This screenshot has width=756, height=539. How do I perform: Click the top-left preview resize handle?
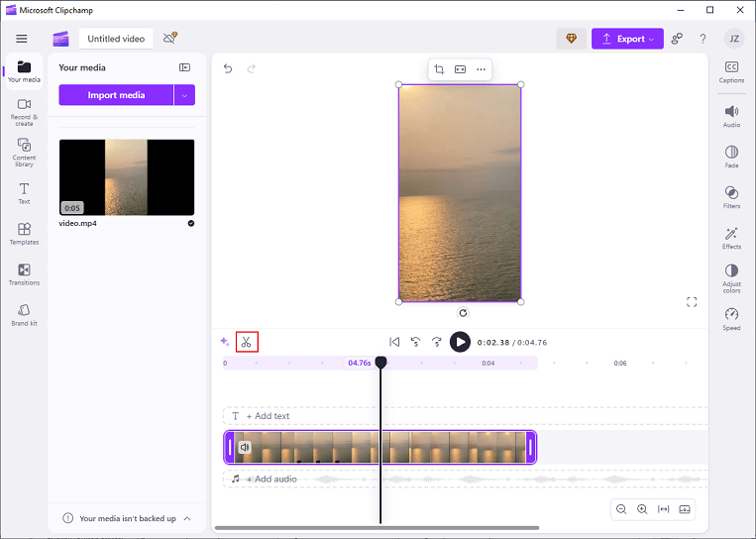[x=398, y=84]
